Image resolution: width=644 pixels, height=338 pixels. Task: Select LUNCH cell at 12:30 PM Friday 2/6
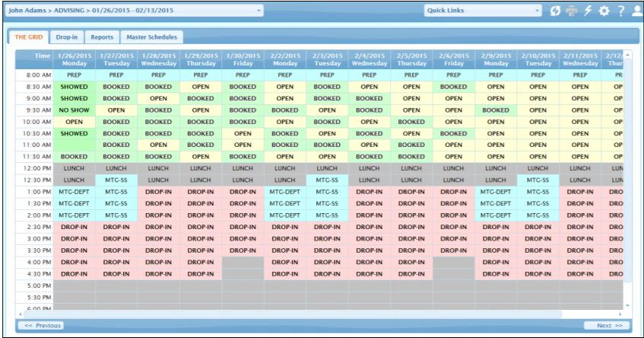point(454,180)
